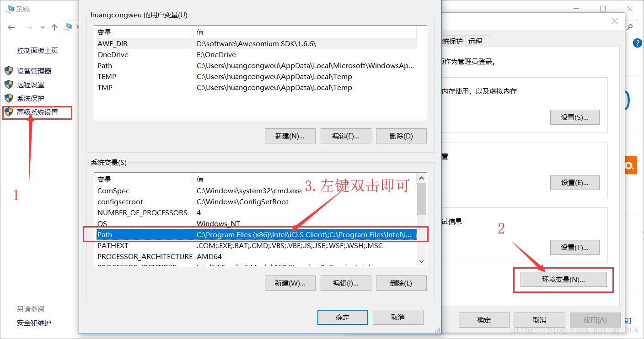Viewport: 644px width, 339px height.
Task: Click system variables scrollbar up arrow
Action: [422, 178]
